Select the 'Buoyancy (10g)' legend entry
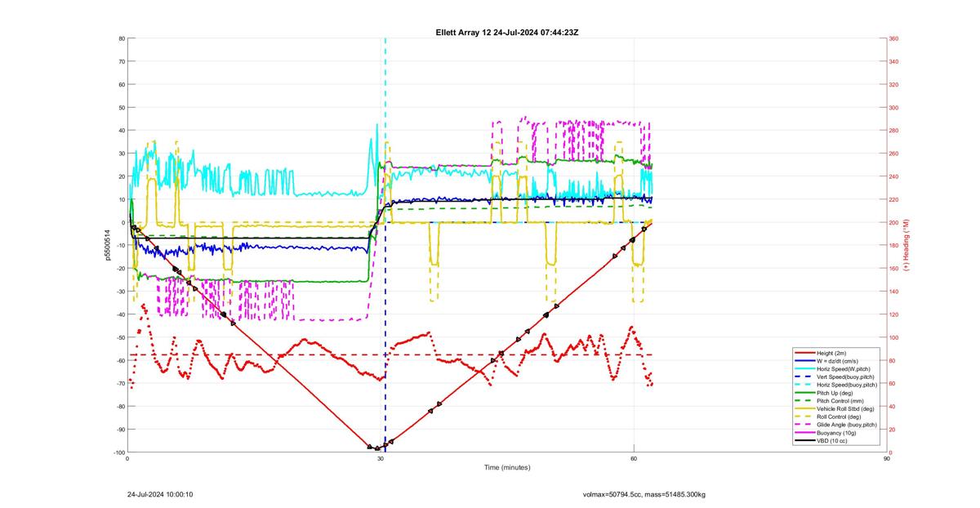Image resolution: width=980 pixels, height=508 pixels. 837,432
